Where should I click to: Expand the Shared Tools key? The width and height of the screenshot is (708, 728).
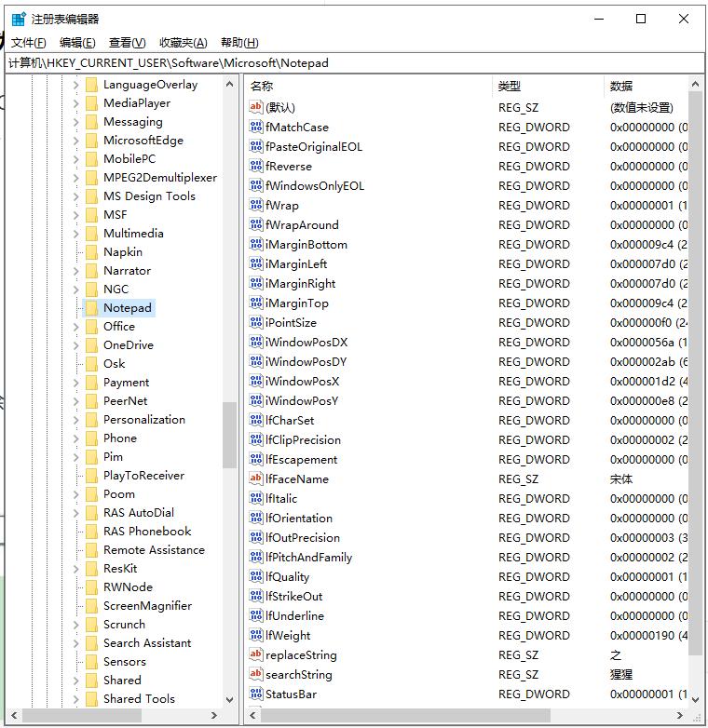pos(75,699)
